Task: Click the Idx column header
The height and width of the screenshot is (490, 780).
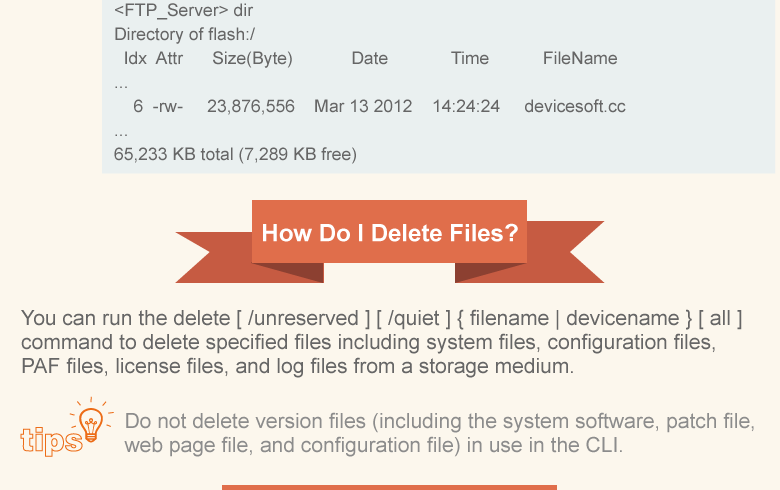Action: point(135,58)
